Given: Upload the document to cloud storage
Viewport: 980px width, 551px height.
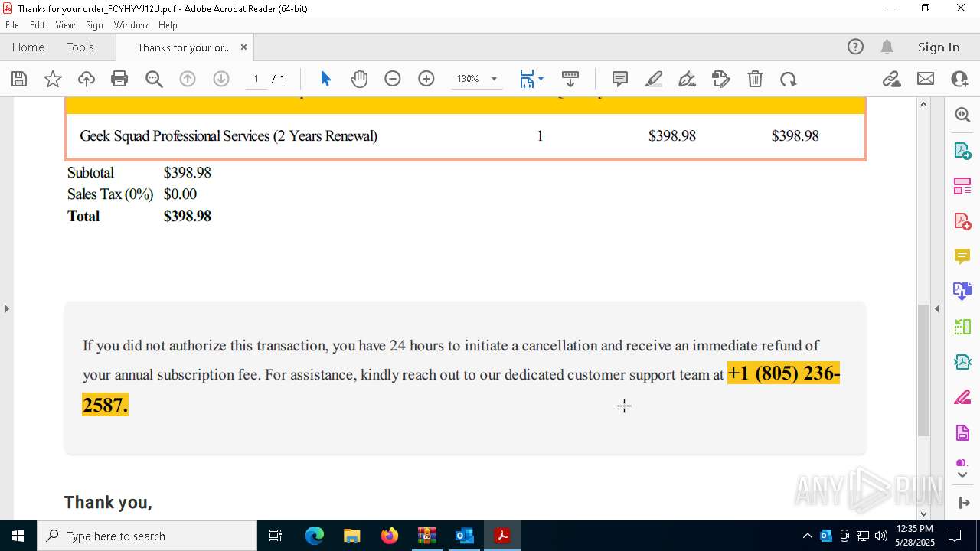Looking at the screenshot, I should [87, 79].
